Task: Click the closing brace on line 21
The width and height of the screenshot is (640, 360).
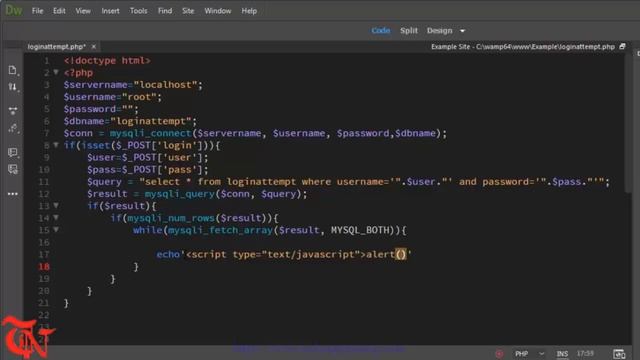Action: coord(66,303)
